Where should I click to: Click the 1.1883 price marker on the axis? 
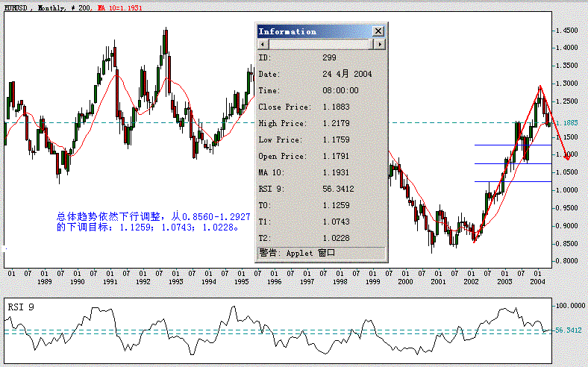click(566, 123)
